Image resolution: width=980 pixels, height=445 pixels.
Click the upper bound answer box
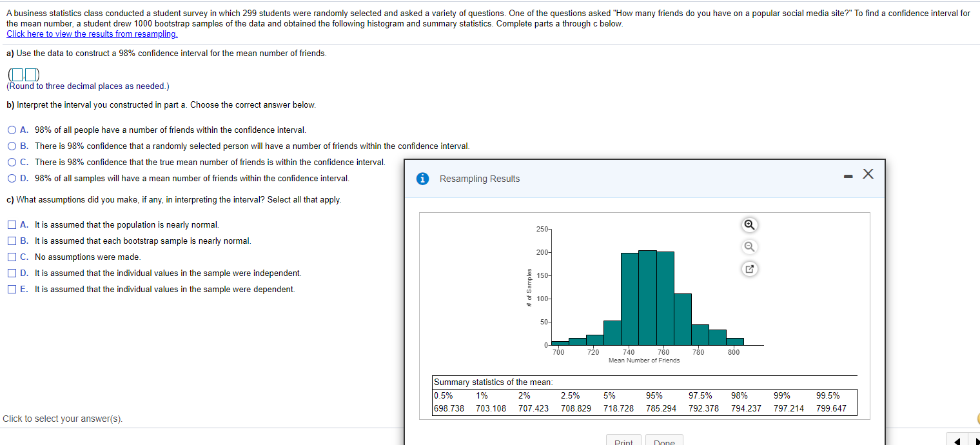point(32,75)
